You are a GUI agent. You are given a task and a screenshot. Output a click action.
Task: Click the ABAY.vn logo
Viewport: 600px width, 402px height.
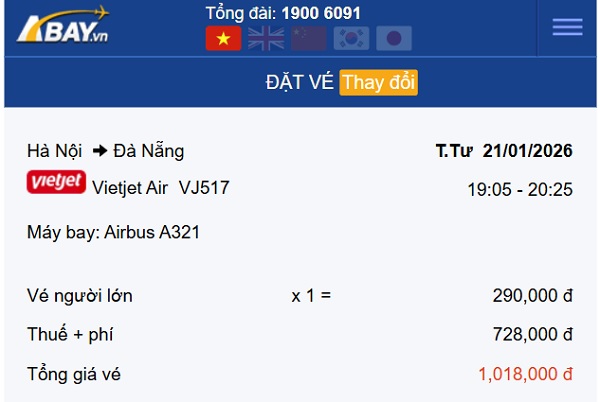(x=62, y=27)
